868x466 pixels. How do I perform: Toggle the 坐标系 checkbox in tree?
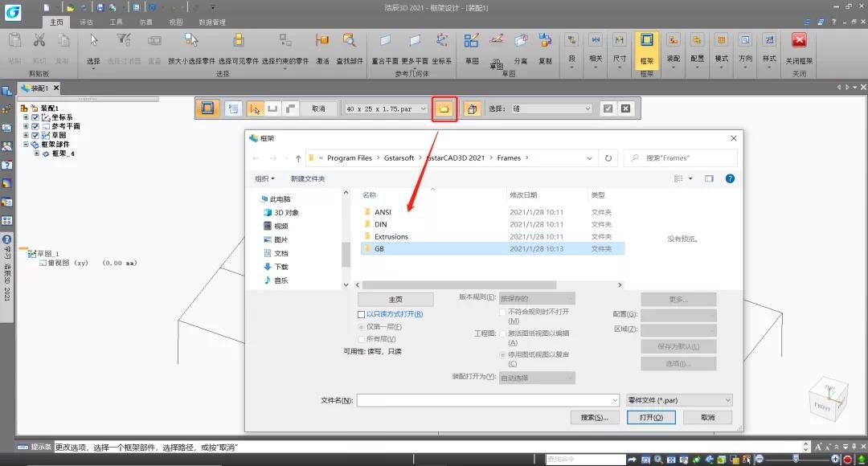[x=35, y=117]
